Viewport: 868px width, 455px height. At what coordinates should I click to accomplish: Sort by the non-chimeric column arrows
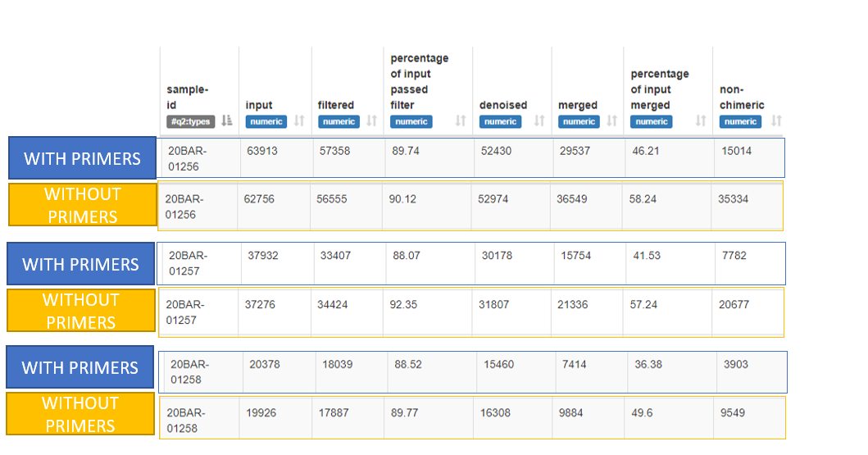click(x=775, y=121)
